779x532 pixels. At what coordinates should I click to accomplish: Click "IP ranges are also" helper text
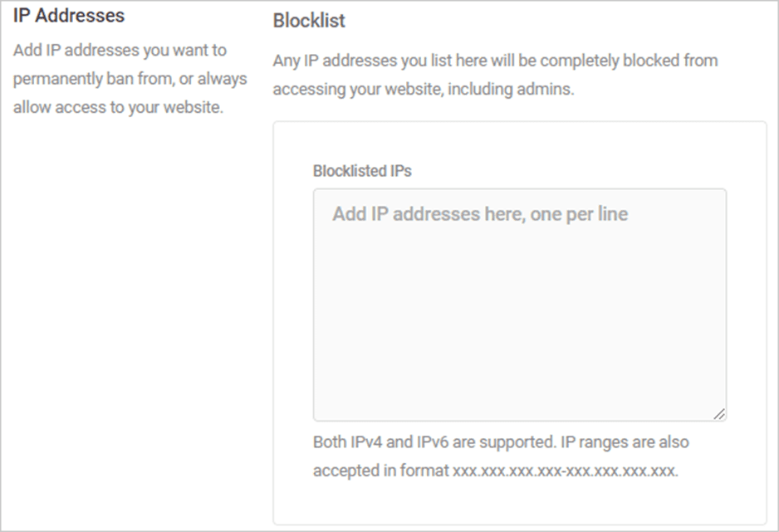coord(625,442)
